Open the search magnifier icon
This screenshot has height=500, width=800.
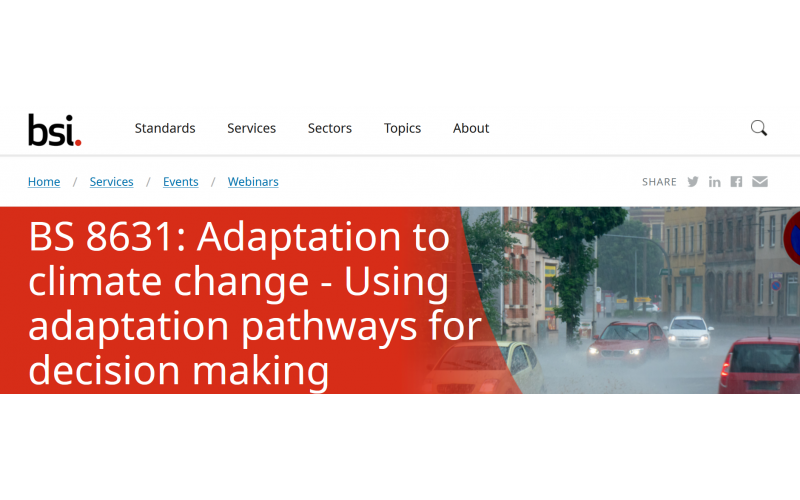(759, 128)
